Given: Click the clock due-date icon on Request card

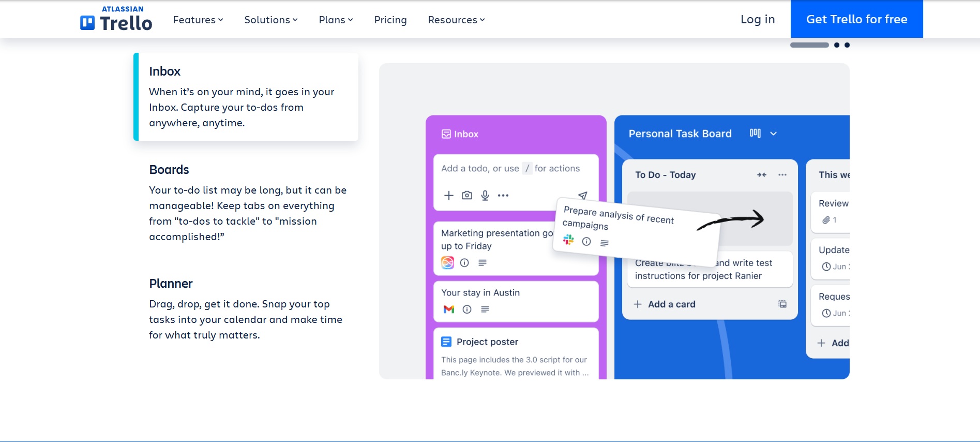Looking at the screenshot, I should click(826, 313).
